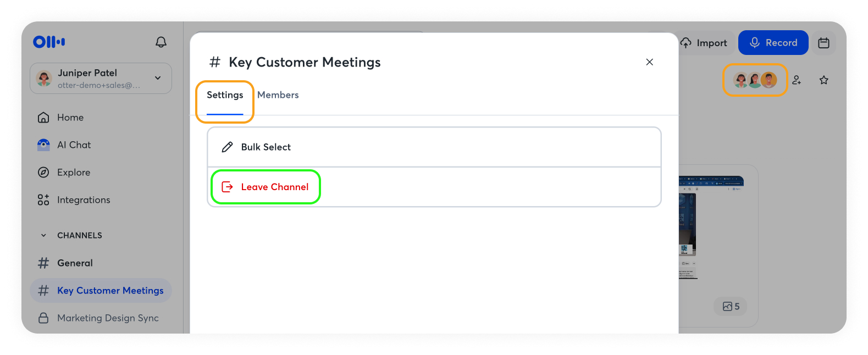The width and height of the screenshot is (868, 355).
Task: Collapse the CHANNELS section chevron
Action: tap(44, 236)
